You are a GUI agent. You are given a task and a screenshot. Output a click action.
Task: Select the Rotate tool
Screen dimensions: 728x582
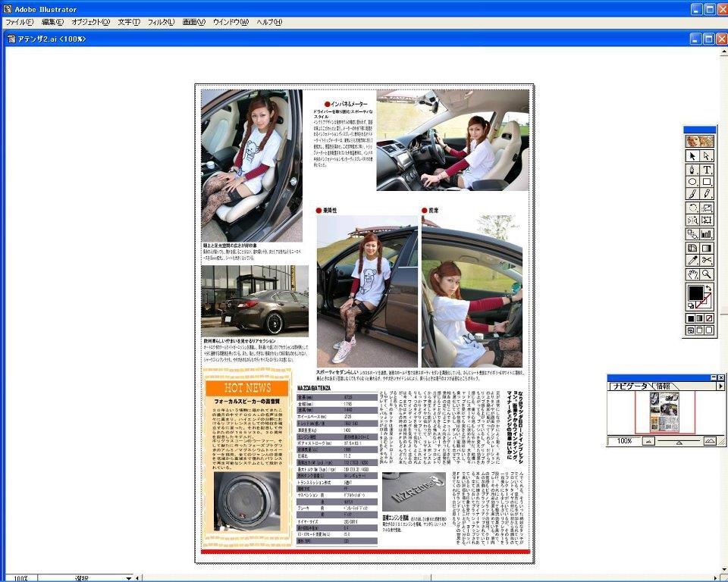tap(692, 208)
